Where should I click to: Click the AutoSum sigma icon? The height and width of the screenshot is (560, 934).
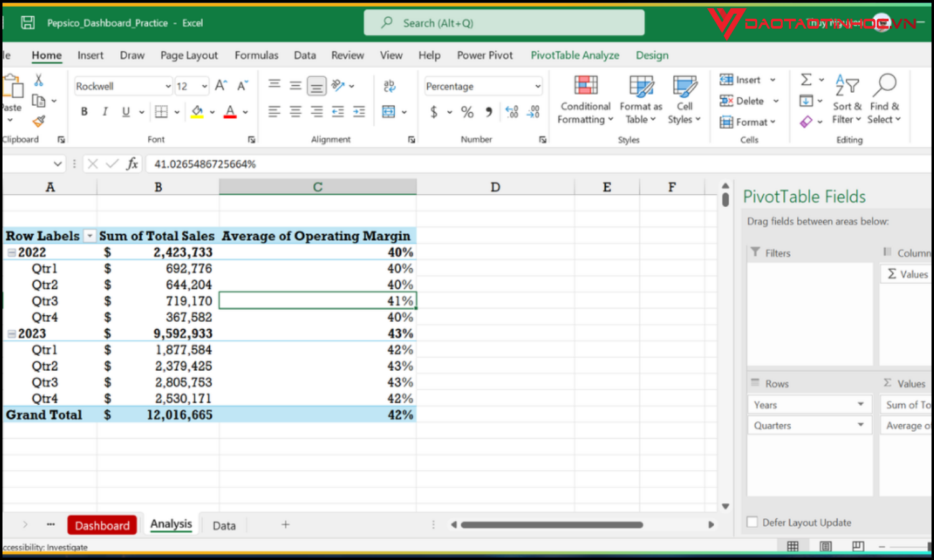[x=806, y=80]
